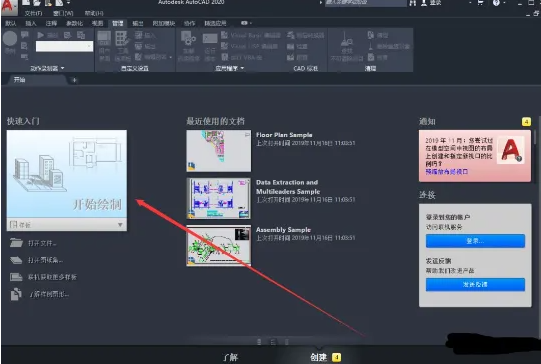The width and height of the screenshot is (541, 364).
Task: Switch to the 精选应用 ribbon tab
Action: [215, 23]
